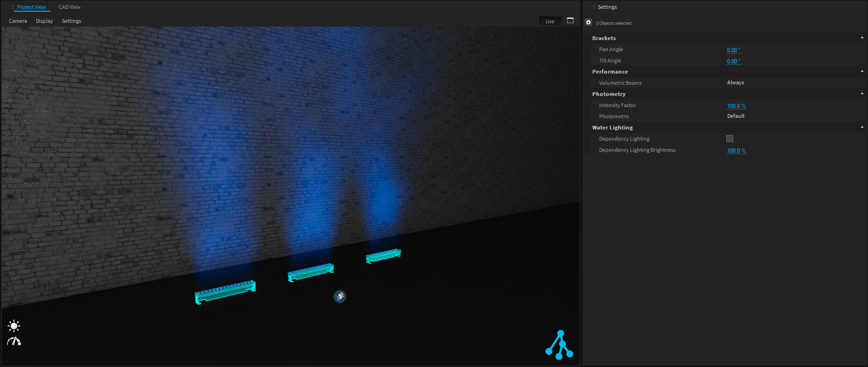
Task: Select the farthest cyan light fixture
Action: (383, 255)
